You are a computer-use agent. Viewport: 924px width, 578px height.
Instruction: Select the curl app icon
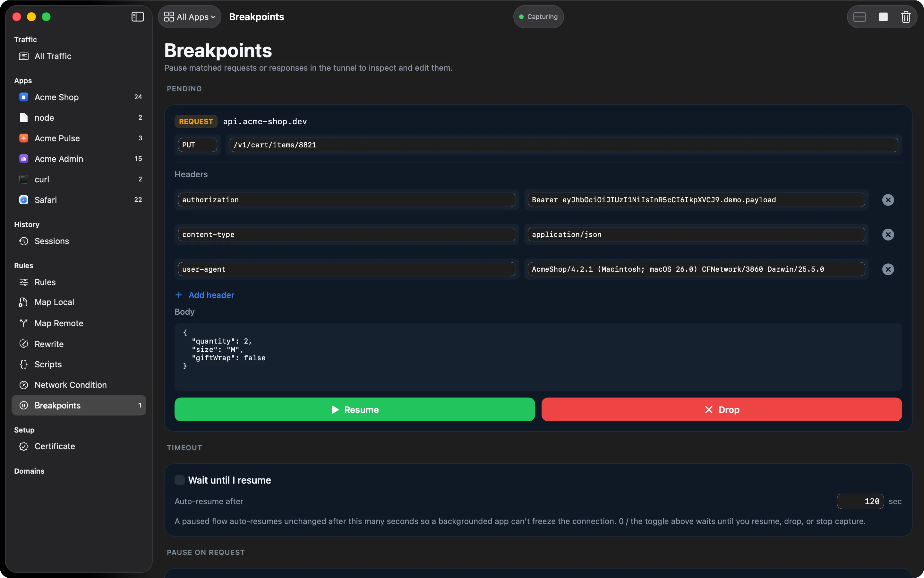24,179
